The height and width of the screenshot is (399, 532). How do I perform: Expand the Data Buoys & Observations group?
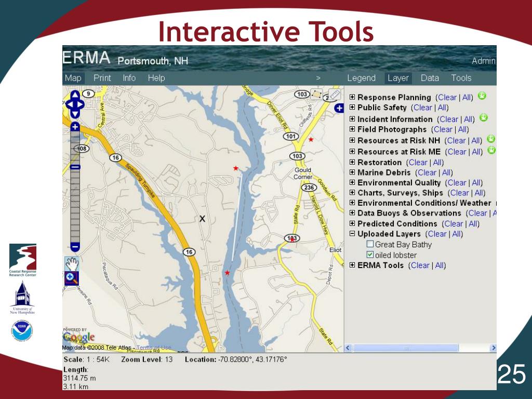352,213
